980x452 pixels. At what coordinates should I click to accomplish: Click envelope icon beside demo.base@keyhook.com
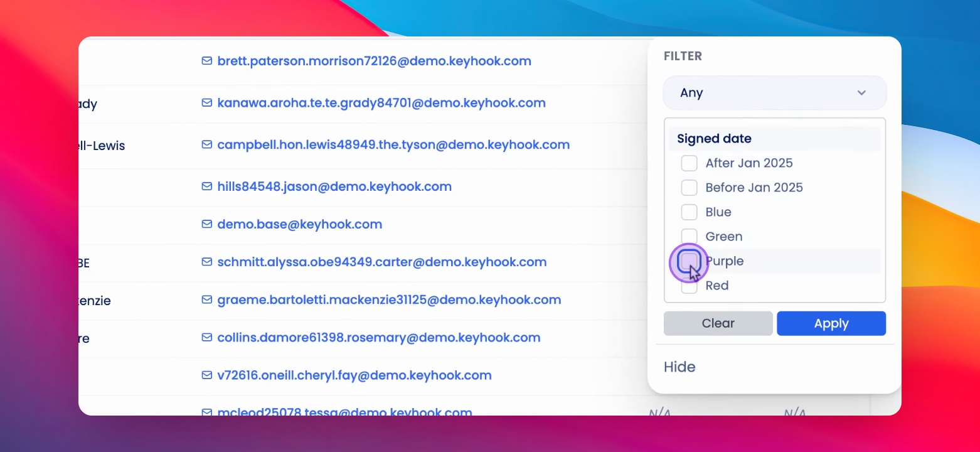click(x=206, y=224)
